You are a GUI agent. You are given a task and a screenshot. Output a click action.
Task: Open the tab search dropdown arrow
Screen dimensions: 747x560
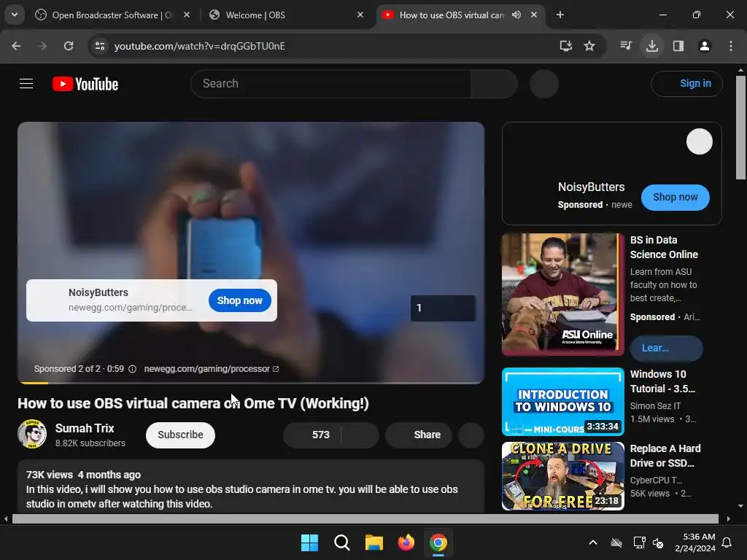click(15, 15)
